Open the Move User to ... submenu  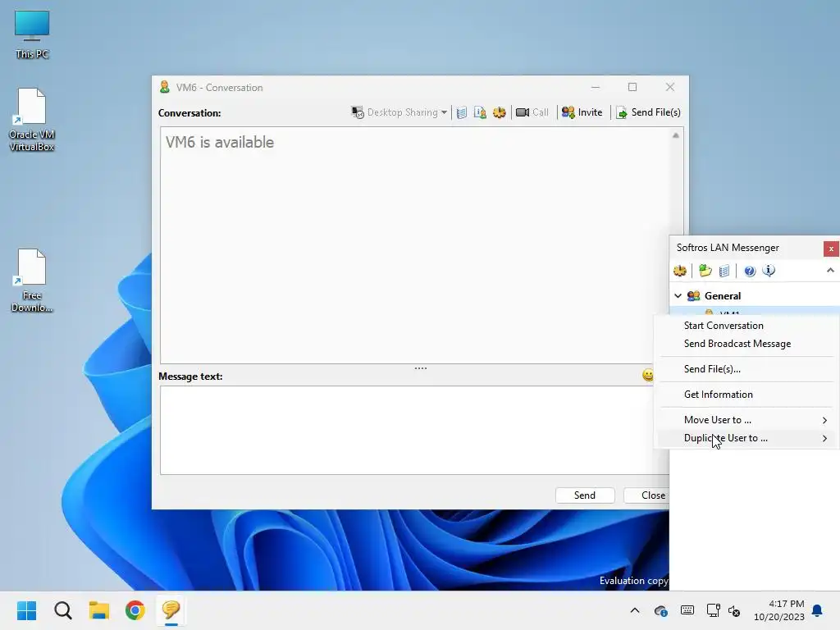746,420
